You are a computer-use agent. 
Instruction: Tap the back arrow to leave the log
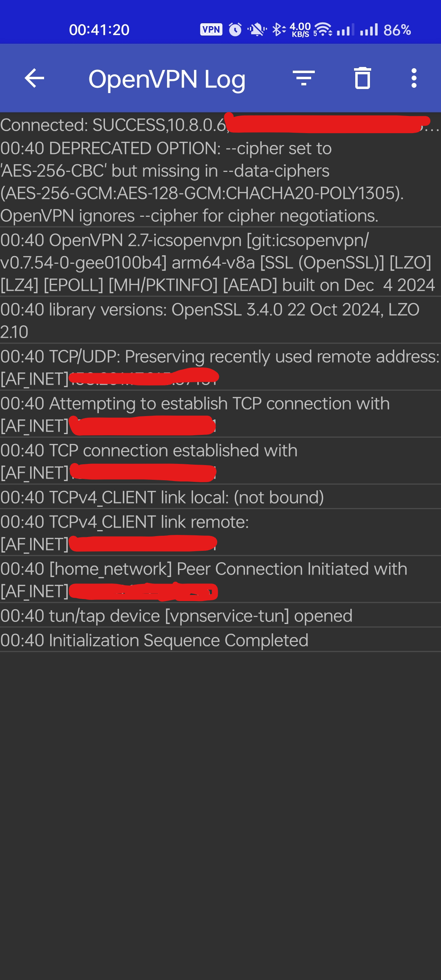(x=34, y=78)
